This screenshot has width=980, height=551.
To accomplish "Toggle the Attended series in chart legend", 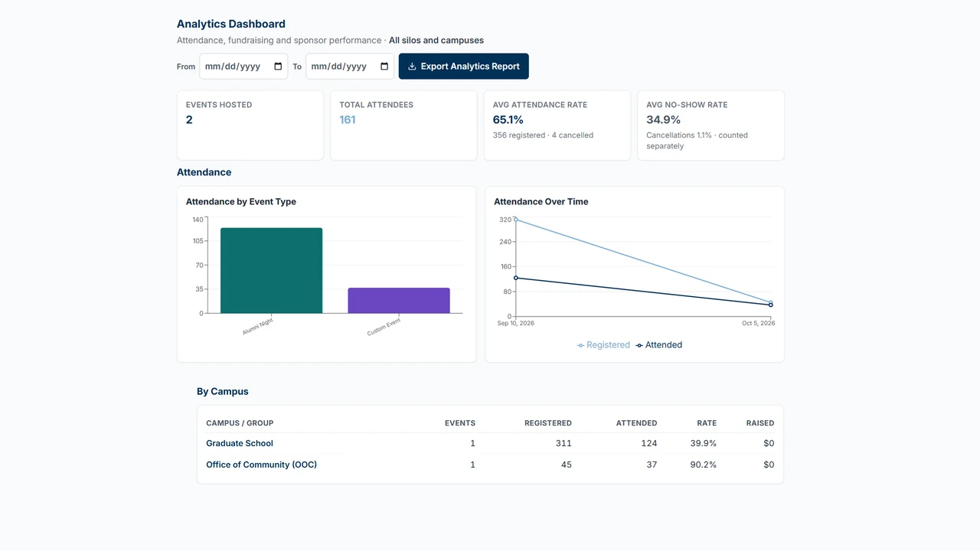I will tap(659, 345).
